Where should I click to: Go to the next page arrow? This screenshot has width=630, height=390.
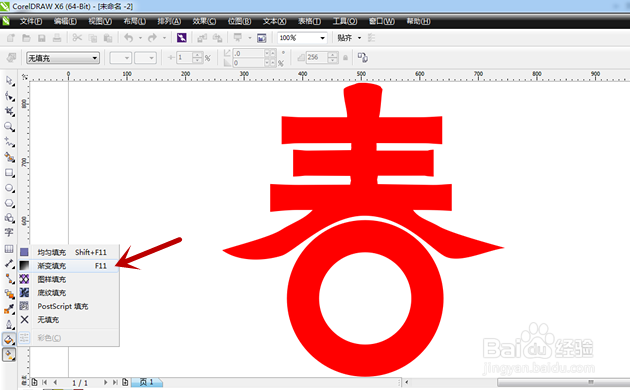[105, 382]
